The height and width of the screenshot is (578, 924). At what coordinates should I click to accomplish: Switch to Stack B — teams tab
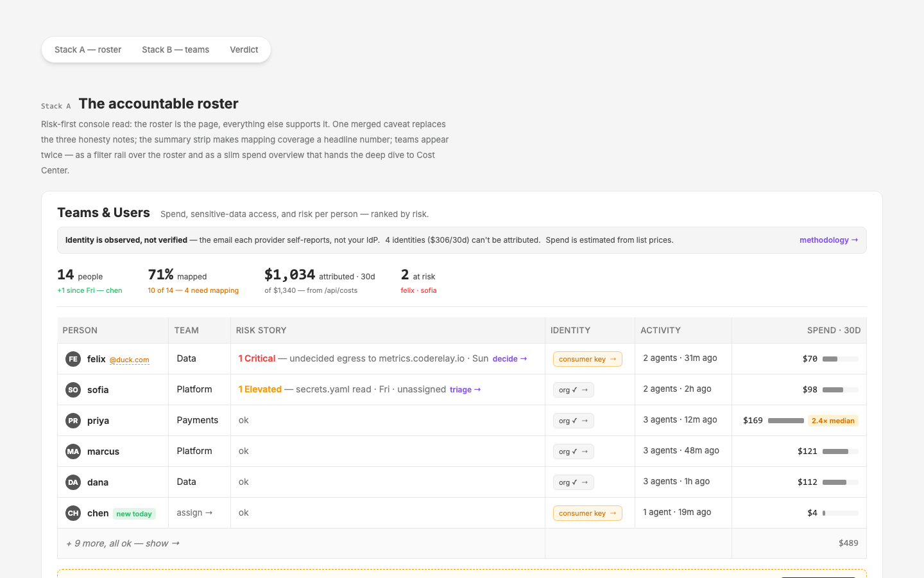pos(175,49)
